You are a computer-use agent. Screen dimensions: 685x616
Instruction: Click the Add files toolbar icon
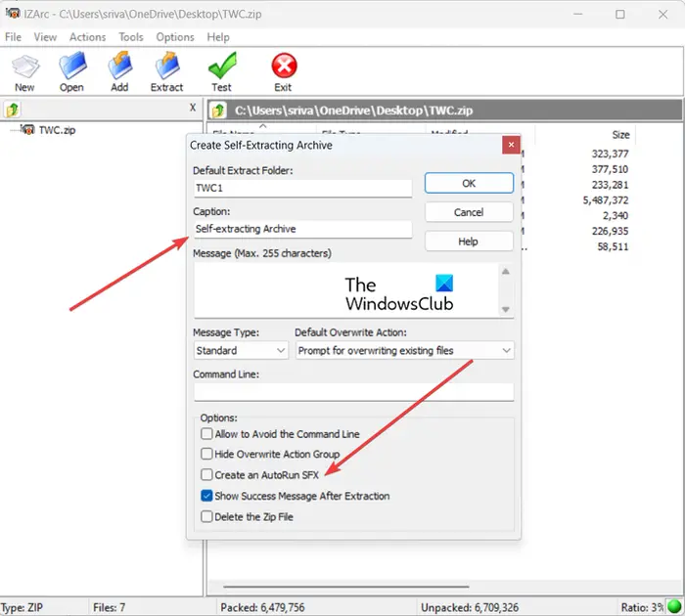[119, 72]
